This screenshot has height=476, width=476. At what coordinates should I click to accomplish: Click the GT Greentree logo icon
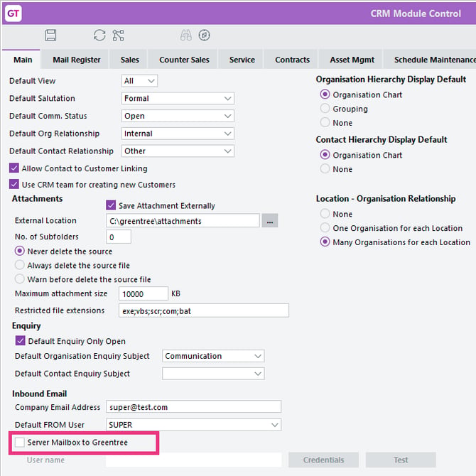(13, 13)
